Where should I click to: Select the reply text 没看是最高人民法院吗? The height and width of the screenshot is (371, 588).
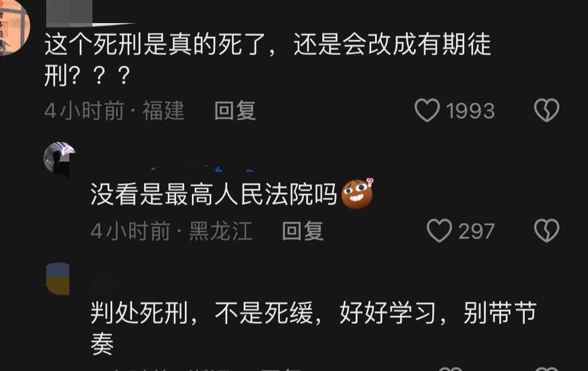click(x=214, y=194)
